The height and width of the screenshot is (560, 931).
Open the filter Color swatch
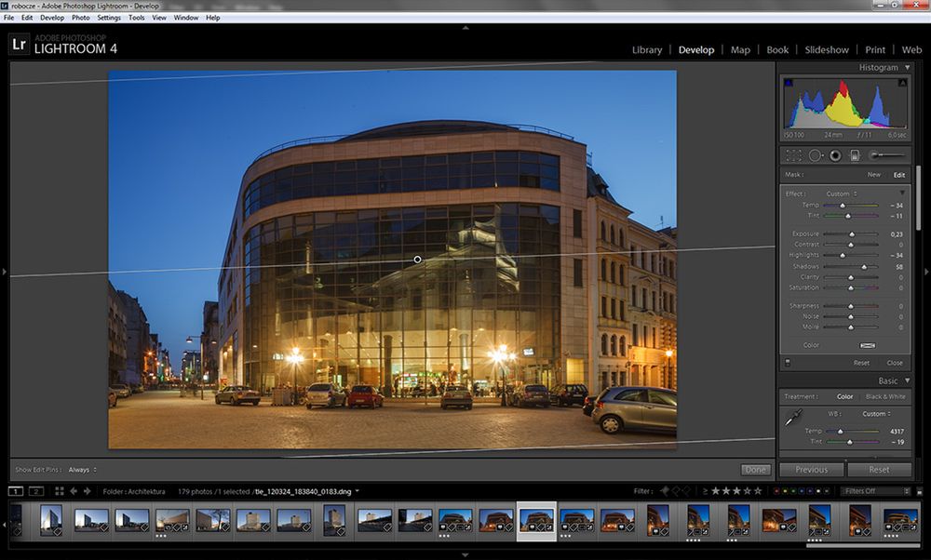pos(868,345)
